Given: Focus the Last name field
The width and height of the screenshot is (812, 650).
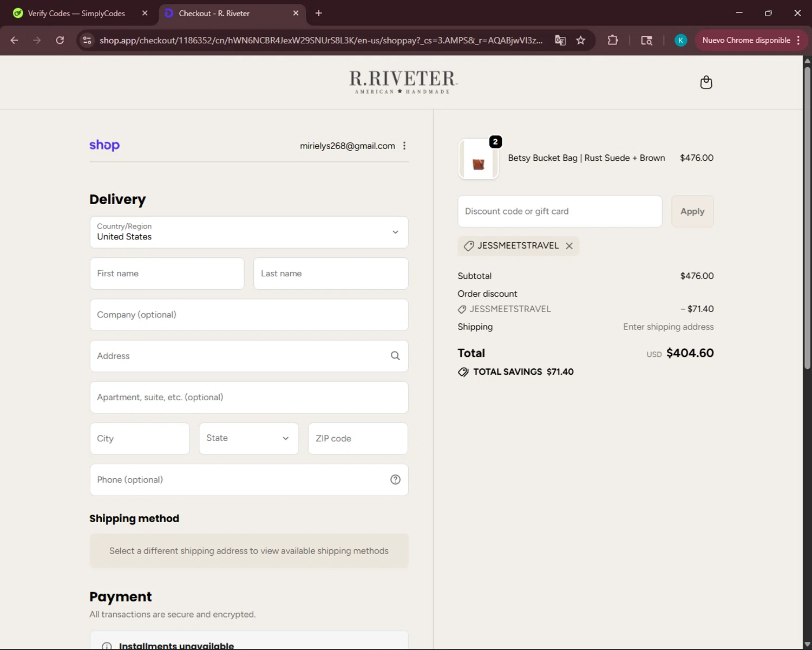Looking at the screenshot, I should click(x=331, y=274).
